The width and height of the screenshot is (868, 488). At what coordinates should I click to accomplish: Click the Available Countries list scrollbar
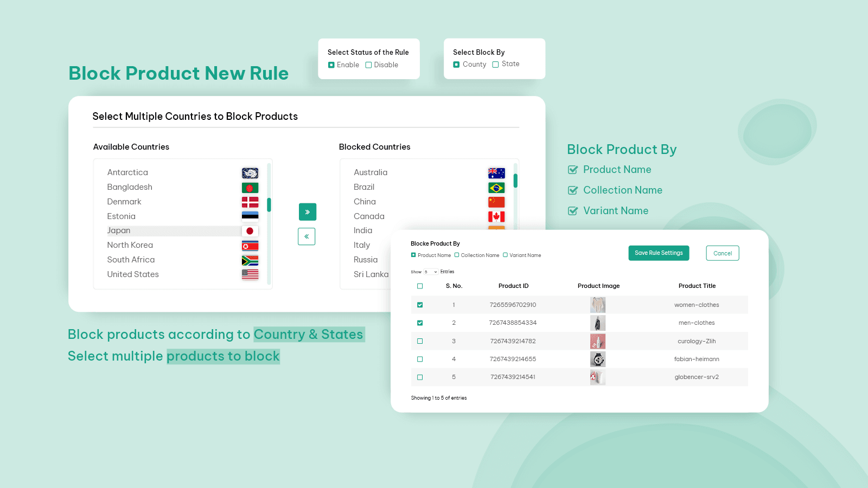click(x=269, y=204)
